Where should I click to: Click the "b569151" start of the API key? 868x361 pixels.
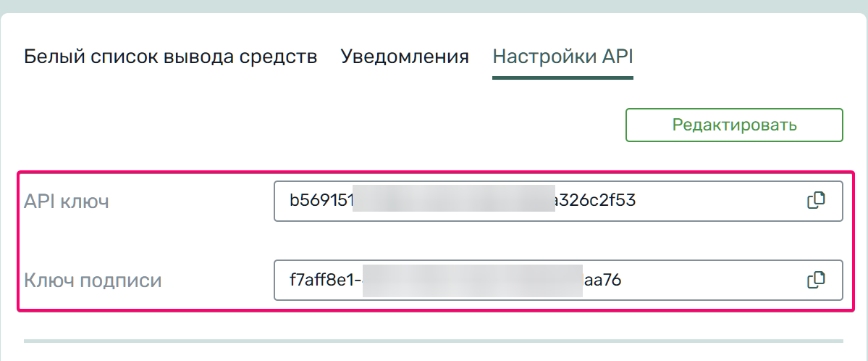tap(321, 201)
